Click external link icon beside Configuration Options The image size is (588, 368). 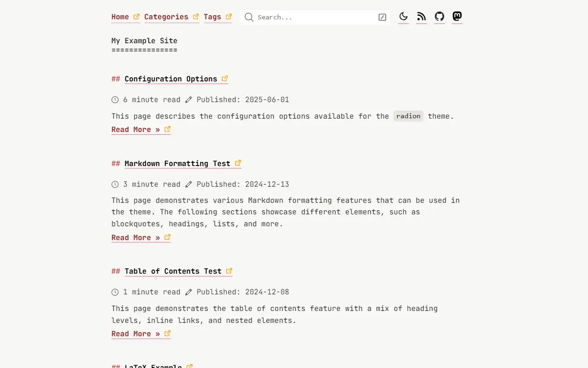[225, 79]
